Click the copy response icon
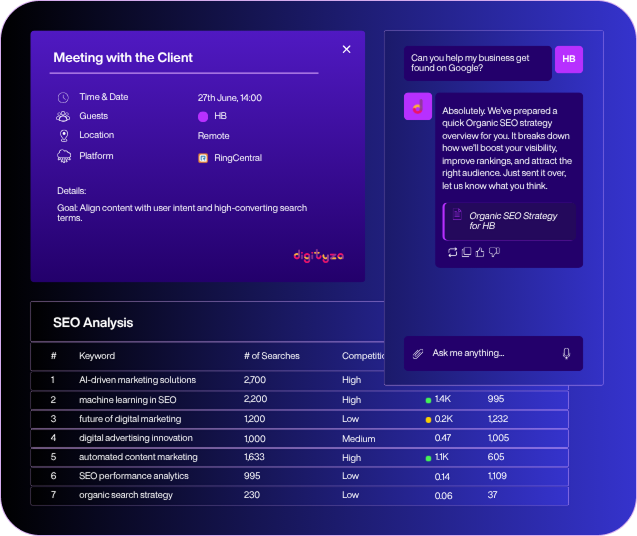Image resolution: width=637 pixels, height=536 pixels. [466, 252]
